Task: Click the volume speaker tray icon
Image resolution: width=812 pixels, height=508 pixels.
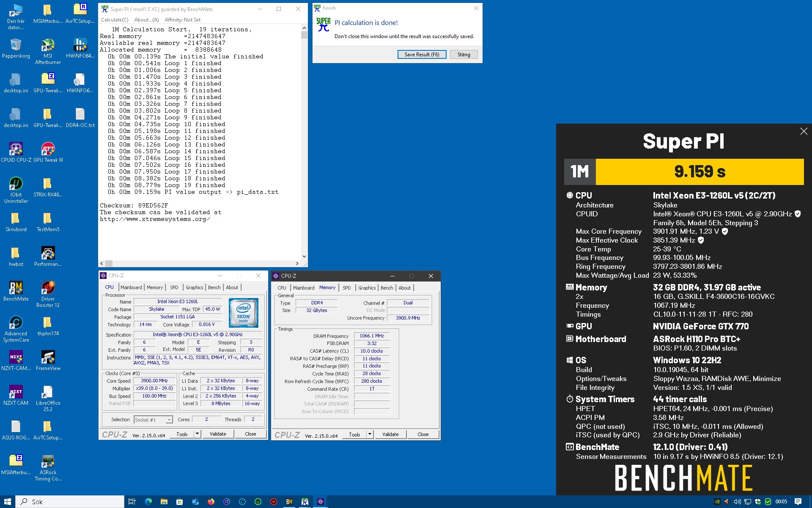Action: [737, 502]
